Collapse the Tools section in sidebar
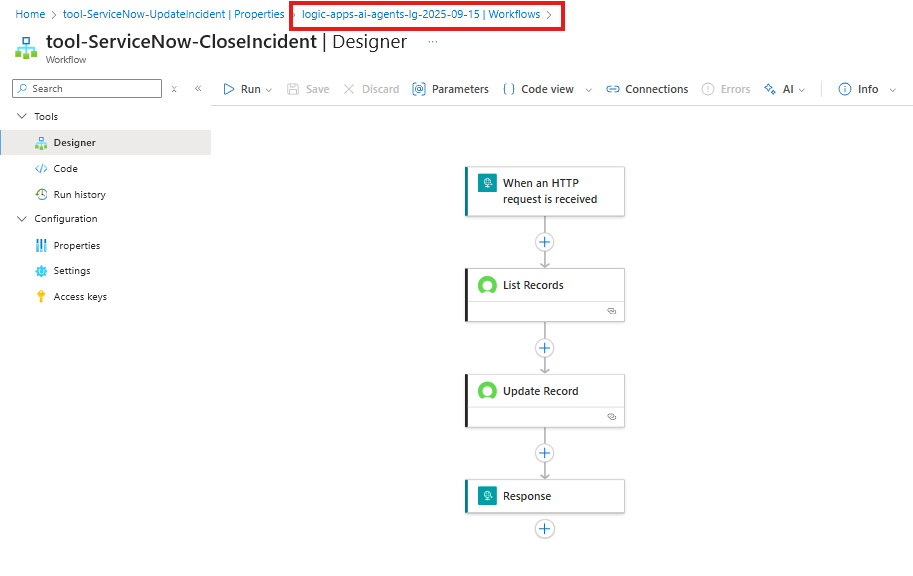The height and width of the screenshot is (576, 913). (22, 117)
